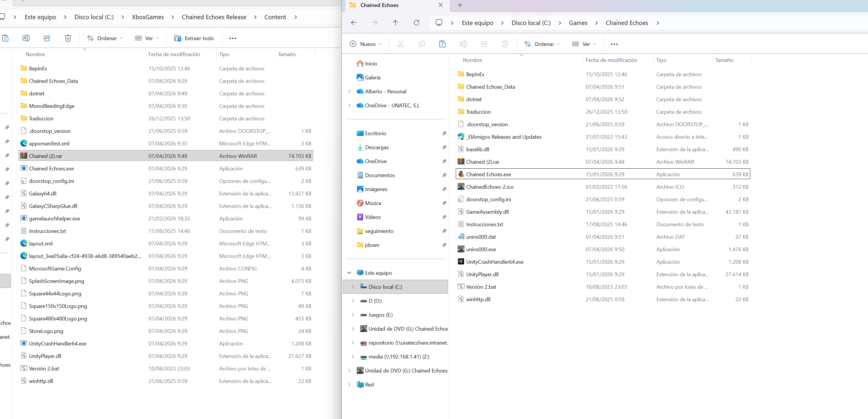Screen dimensions: 868x419
Task: Open a new tab with plus button
Action: tap(460, 5)
